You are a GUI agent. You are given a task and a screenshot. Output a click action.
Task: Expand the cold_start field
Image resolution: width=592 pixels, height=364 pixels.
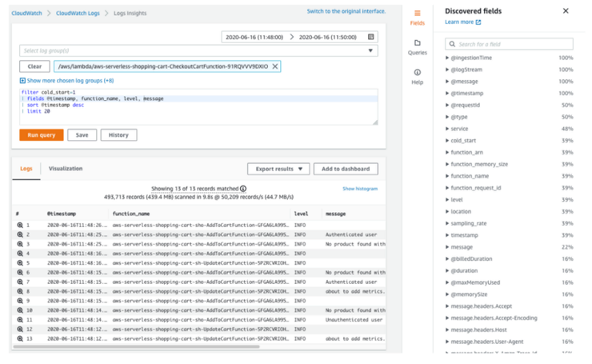point(447,141)
